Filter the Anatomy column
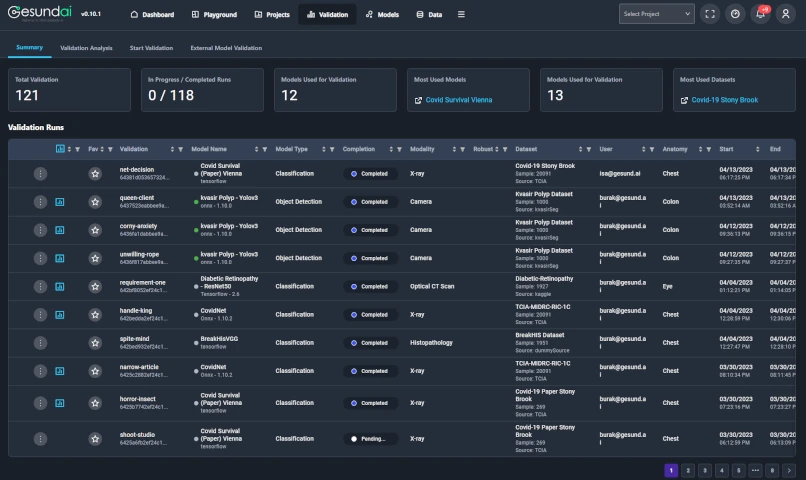Image resolution: width=806 pixels, height=480 pixels. click(708, 150)
